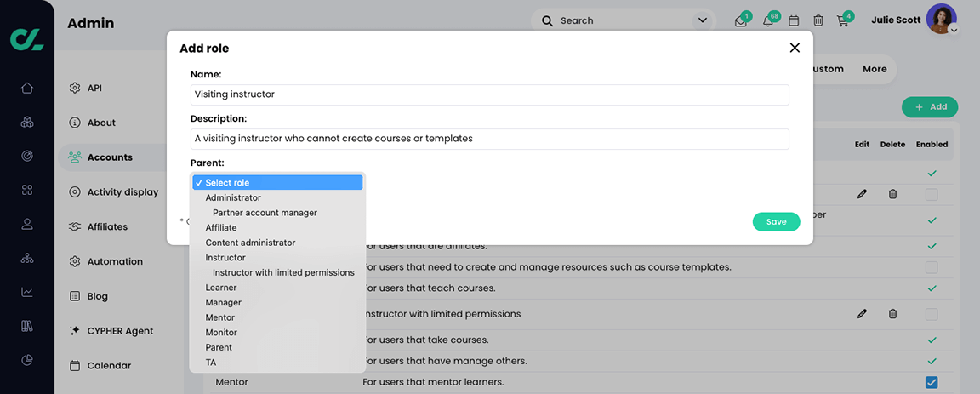Click Julie Scott's profile avatar
This screenshot has height=394, width=980.
tap(941, 19)
